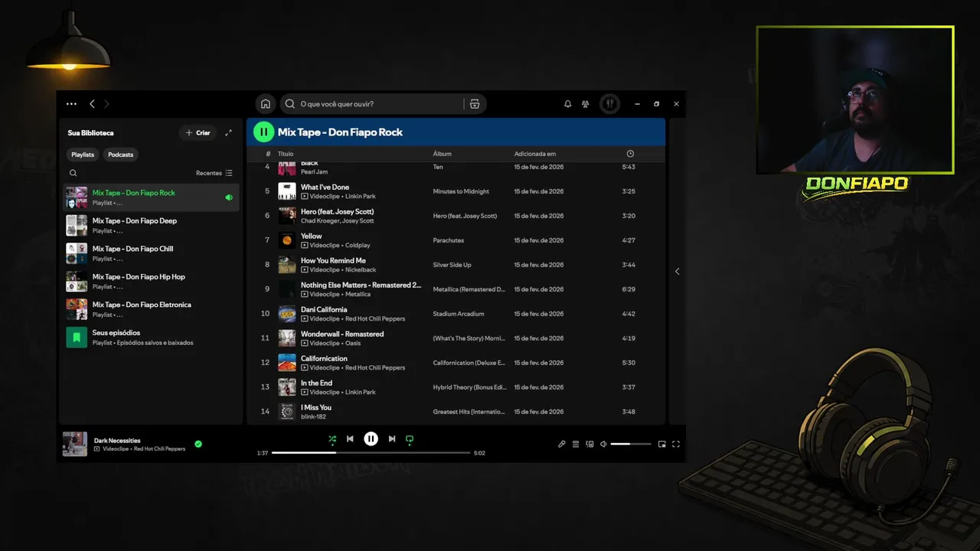Select the Californication track
Image resolution: width=980 pixels, height=551 pixels.
pyautogui.click(x=456, y=363)
